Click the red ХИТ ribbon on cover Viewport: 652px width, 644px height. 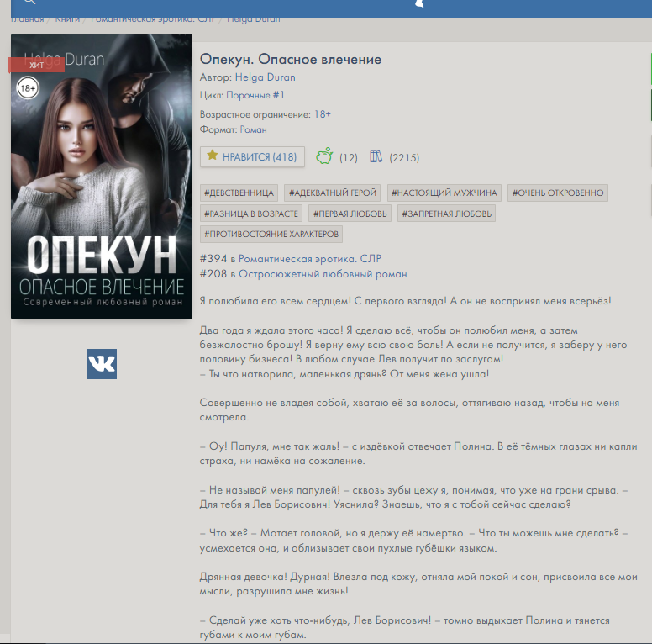tap(37, 65)
